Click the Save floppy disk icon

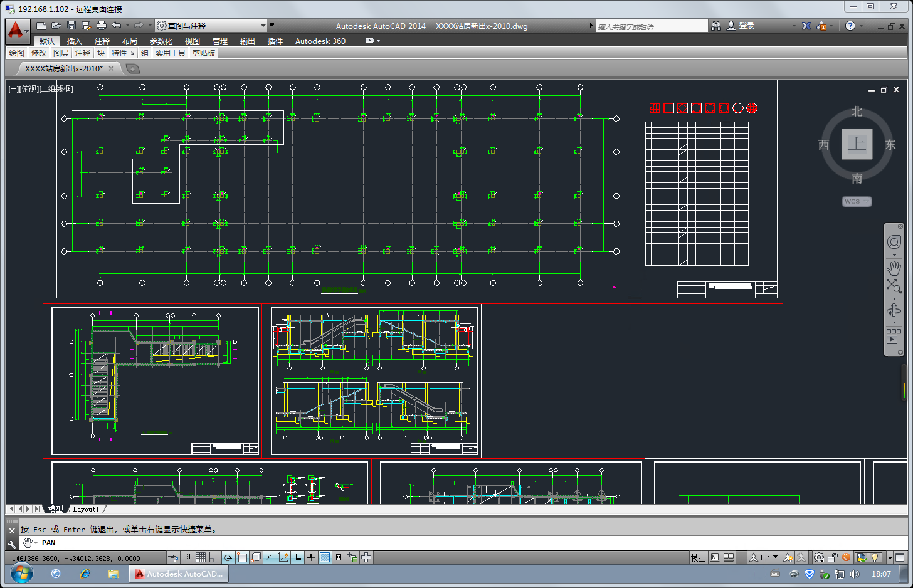[71, 26]
